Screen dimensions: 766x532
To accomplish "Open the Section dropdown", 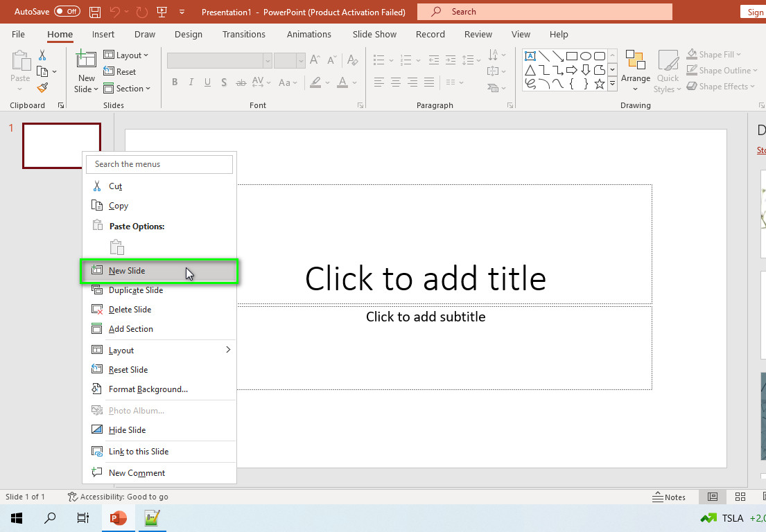I will click(127, 89).
